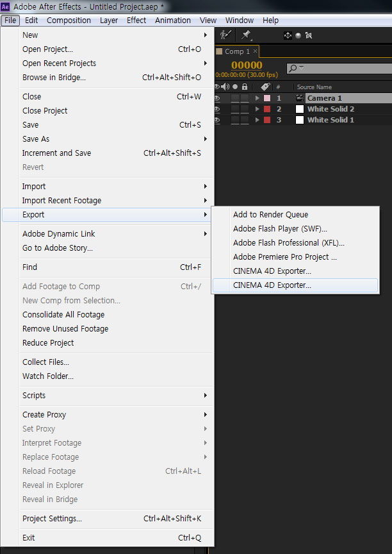
Task: Select the Roto Brush tool
Action: click(x=225, y=35)
